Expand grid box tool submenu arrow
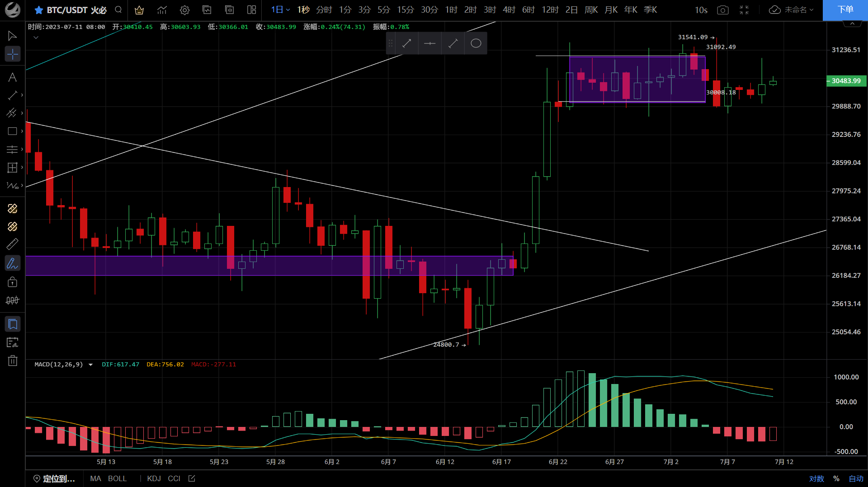This screenshot has width=868, height=487. pos(22,168)
